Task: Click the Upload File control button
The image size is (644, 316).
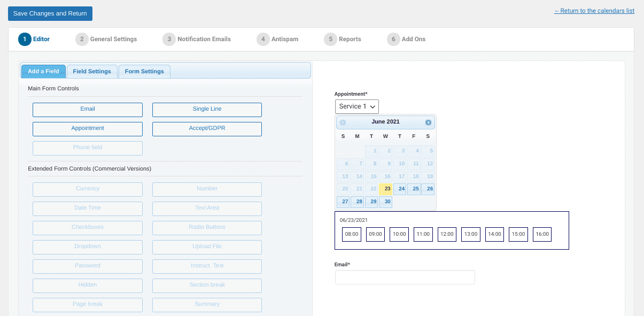Action: pyautogui.click(x=207, y=247)
